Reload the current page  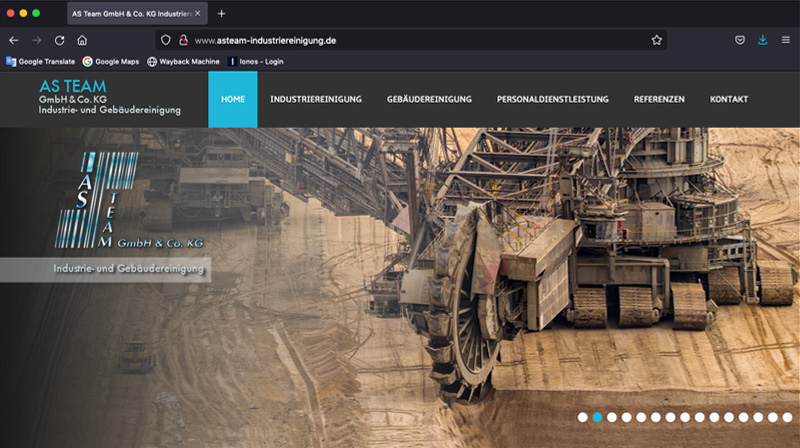tap(60, 40)
